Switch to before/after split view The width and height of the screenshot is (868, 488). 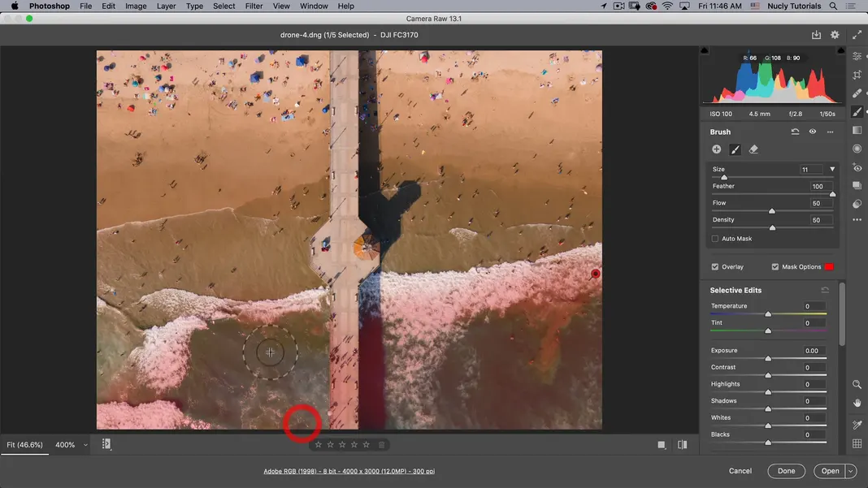pos(682,445)
